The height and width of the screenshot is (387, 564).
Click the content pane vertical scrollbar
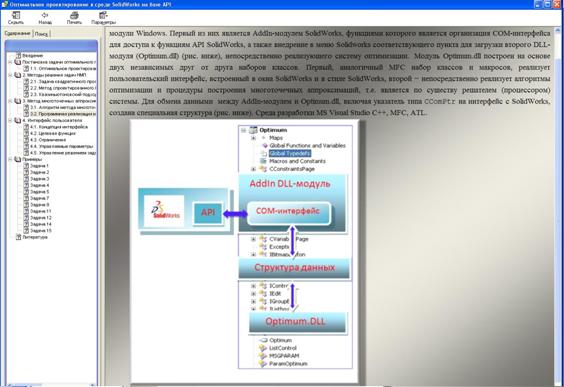pyautogui.click(x=558, y=207)
